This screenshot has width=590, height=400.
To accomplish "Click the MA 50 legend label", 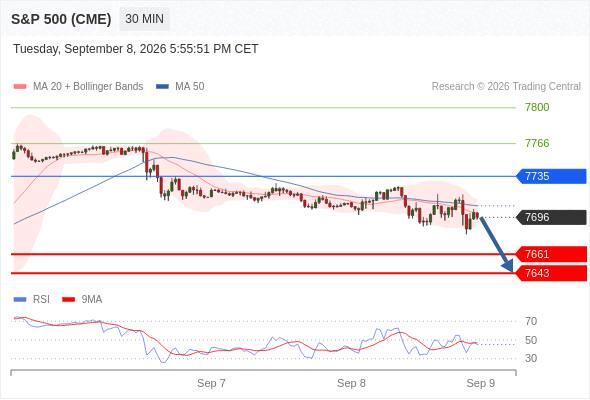I will [x=190, y=87].
